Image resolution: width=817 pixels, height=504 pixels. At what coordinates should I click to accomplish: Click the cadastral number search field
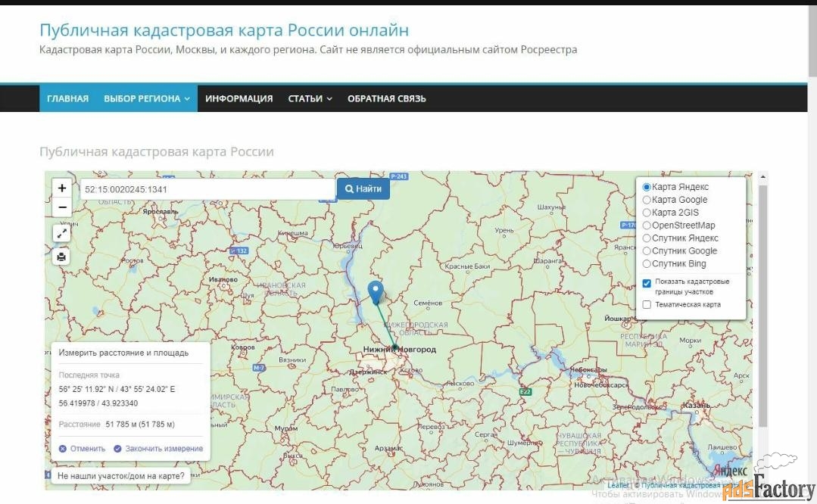click(207, 189)
